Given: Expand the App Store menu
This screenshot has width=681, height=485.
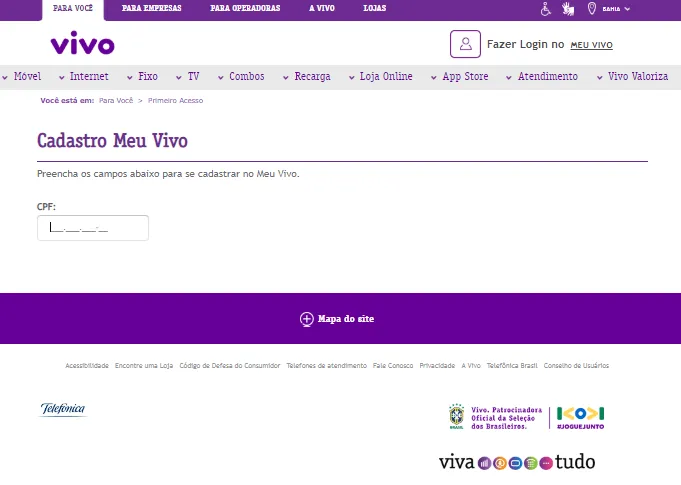Looking at the screenshot, I should [460, 77].
